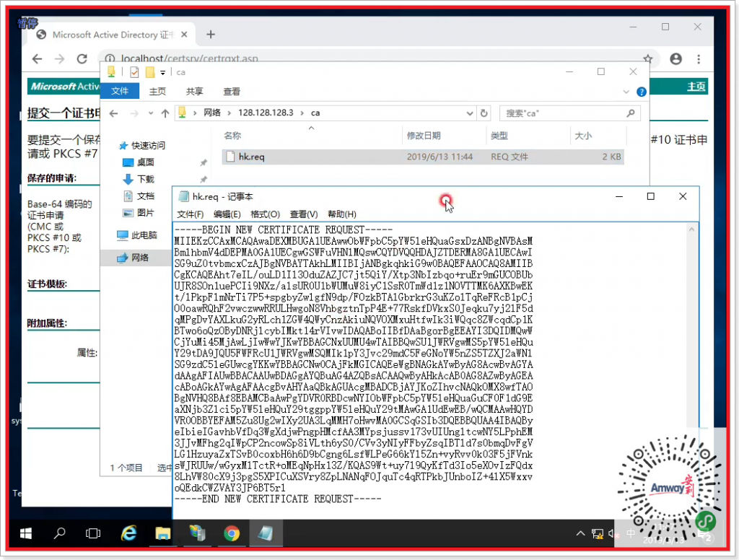Select the hk.req file in list
Image resolution: width=739 pixels, height=560 pixels.
click(x=252, y=157)
